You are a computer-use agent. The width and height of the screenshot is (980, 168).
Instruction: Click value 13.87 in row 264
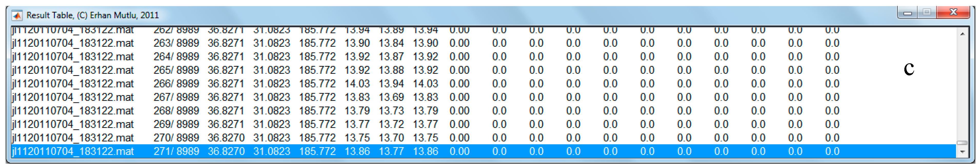tap(391, 57)
